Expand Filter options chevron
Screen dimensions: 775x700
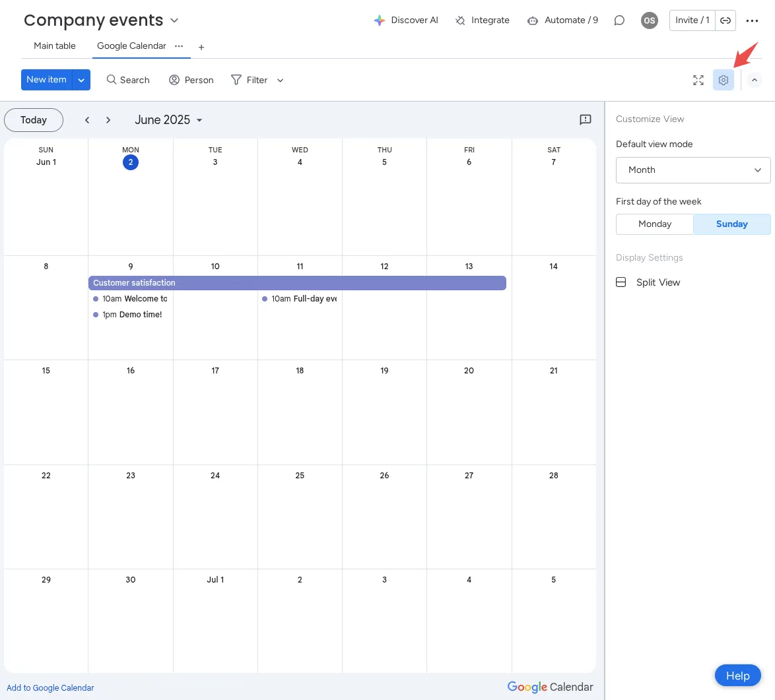tap(280, 80)
